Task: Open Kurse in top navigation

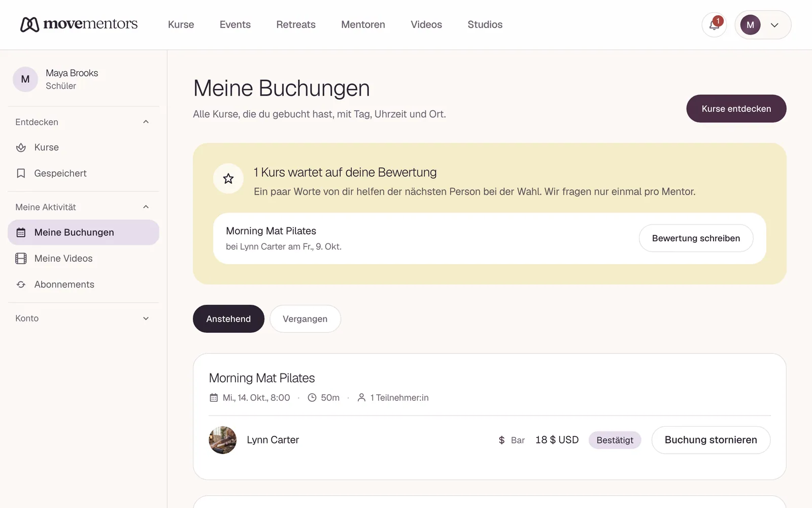Action: click(x=181, y=24)
